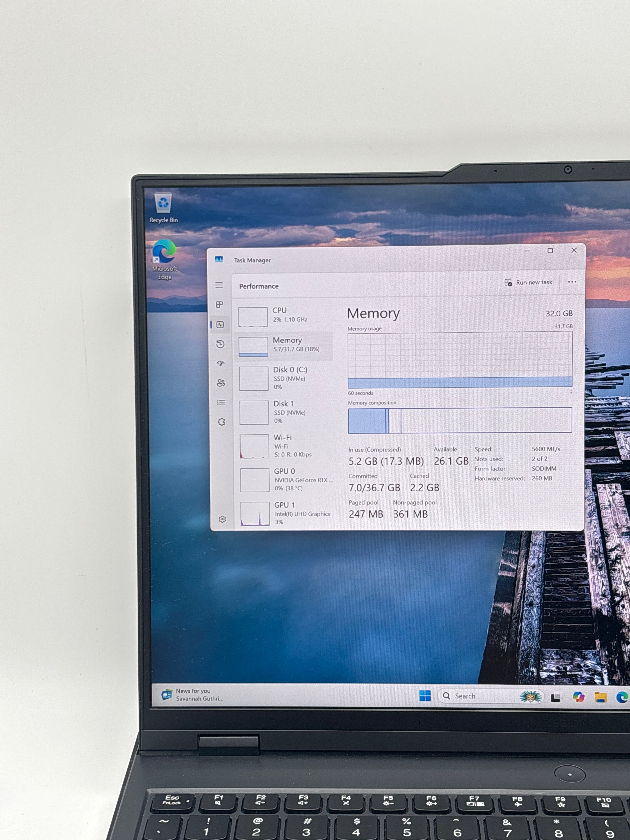Click the search highlight image in search box
Image resolution: width=630 pixels, height=840 pixels.
click(x=530, y=696)
